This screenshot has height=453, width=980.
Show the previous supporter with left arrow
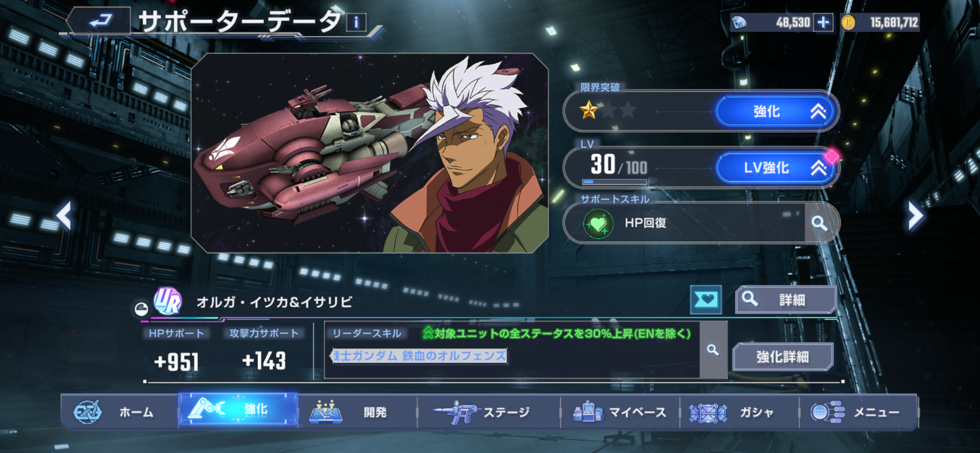(x=64, y=216)
